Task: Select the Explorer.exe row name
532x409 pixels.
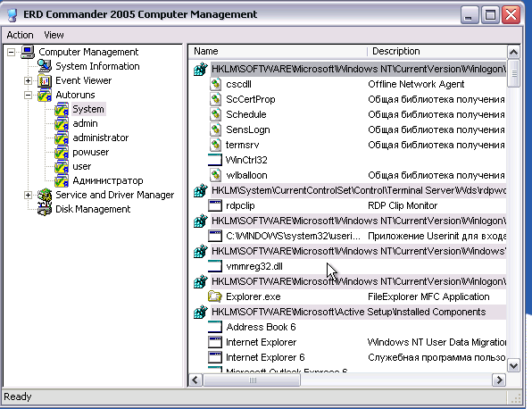Action: [254, 296]
